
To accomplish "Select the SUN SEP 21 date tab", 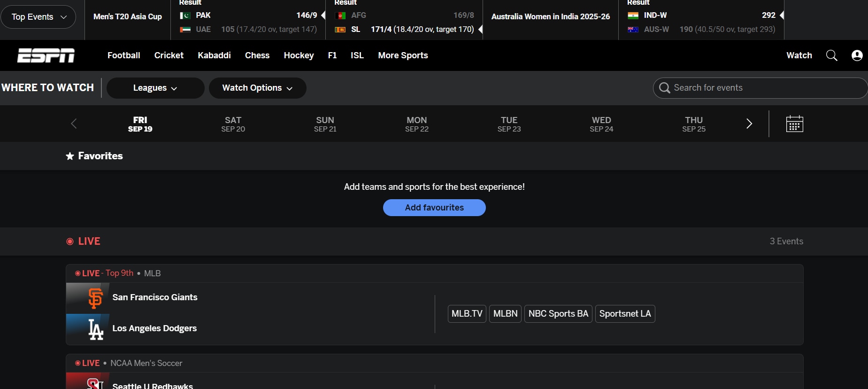I will [325, 124].
